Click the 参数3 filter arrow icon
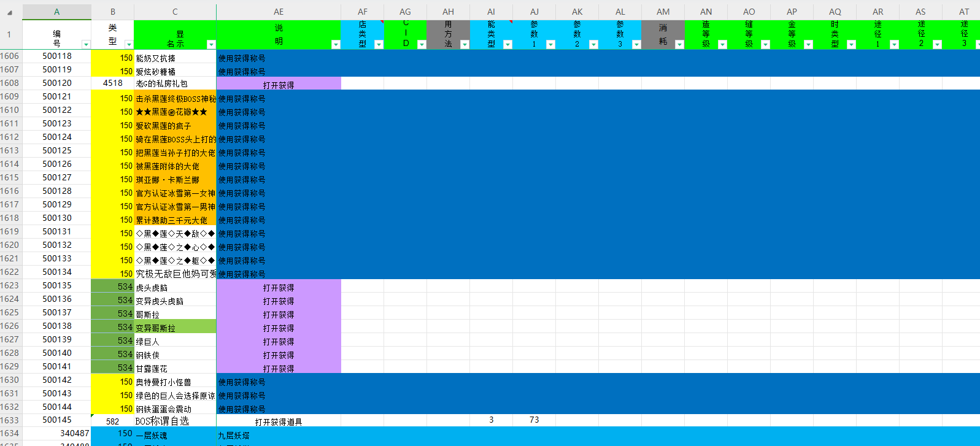980x446 pixels. (x=636, y=44)
